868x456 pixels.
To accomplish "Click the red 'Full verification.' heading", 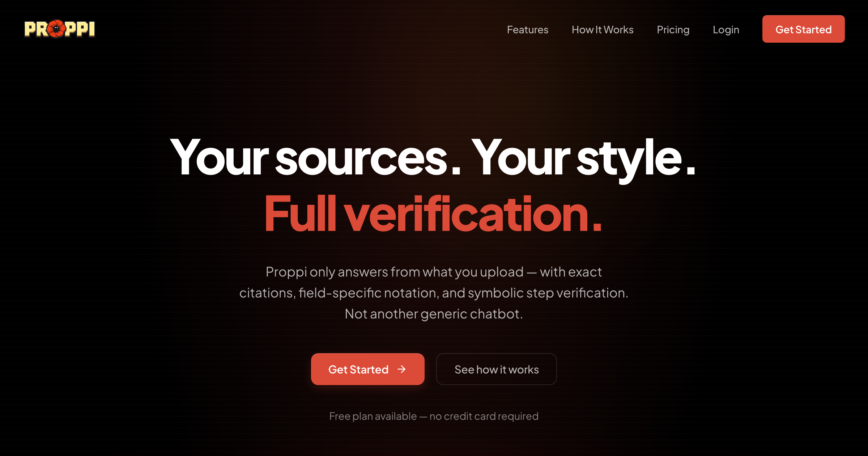I will pyautogui.click(x=433, y=214).
